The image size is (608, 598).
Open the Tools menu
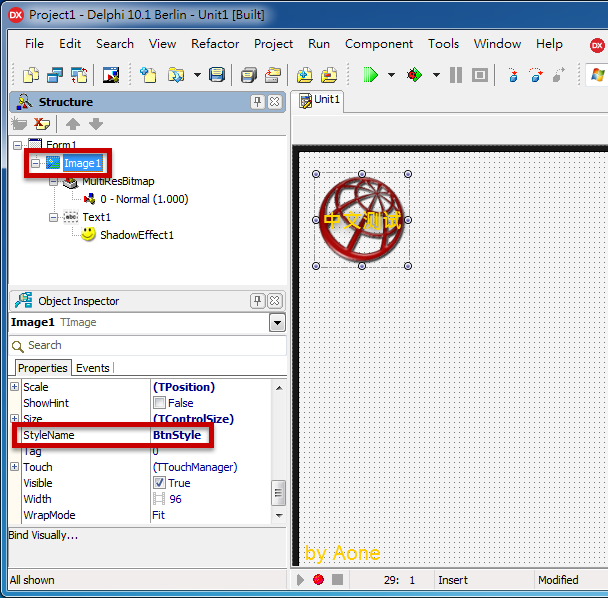pyautogui.click(x=443, y=44)
